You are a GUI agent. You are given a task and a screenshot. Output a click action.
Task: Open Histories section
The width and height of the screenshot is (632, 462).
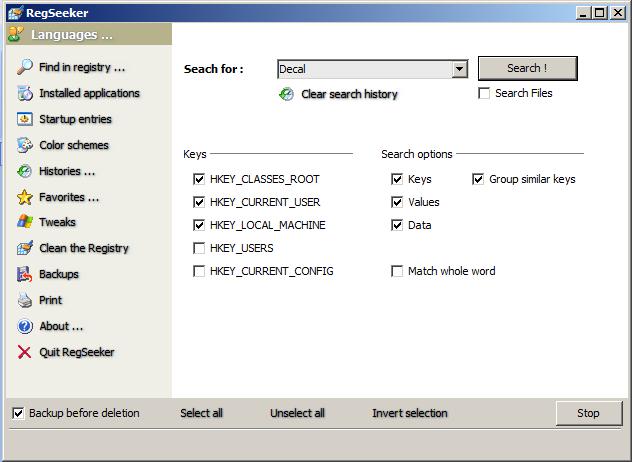pyautogui.click(x=67, y=171)
